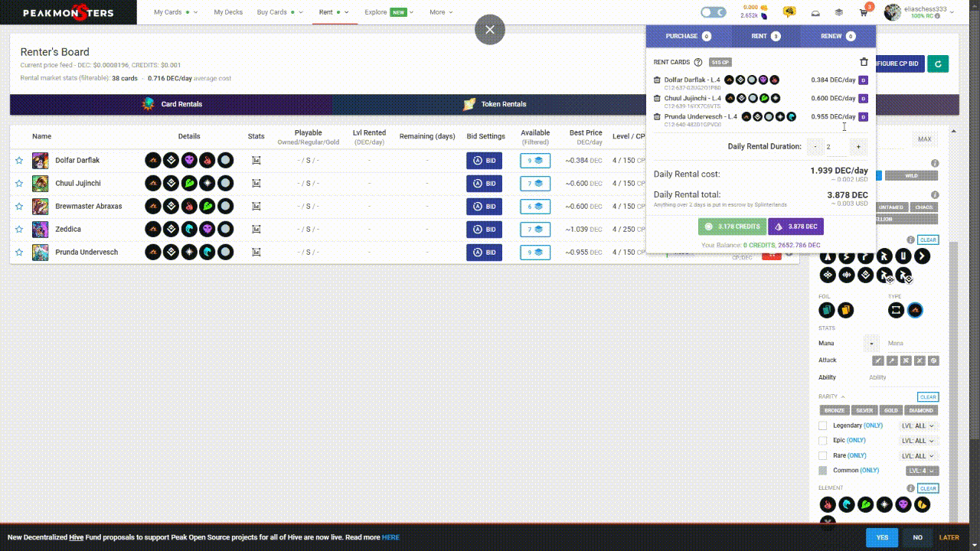The width and height of the screenshot is (980, 551).
Task: Select the water element filter
Action: point(847,504)
